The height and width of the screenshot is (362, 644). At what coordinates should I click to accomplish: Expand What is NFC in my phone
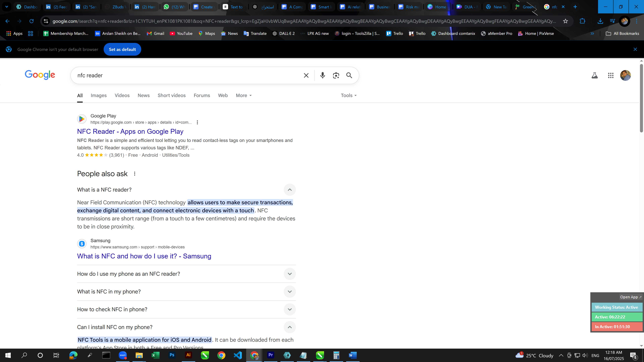[289, 292]
